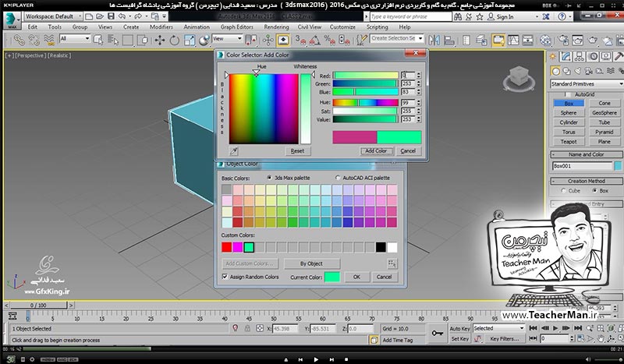This screenshot has width=624, height=364.
Task: Open the selection filter All dropdown
Action: (x=75, y=39)
